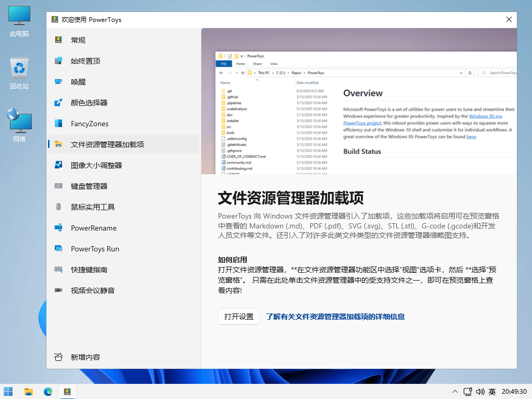The width and height of the screenshot is (532, 399).
Task: Open the 视频会议静音 entry
Action: pyautogui.click(x=124, y=291)
